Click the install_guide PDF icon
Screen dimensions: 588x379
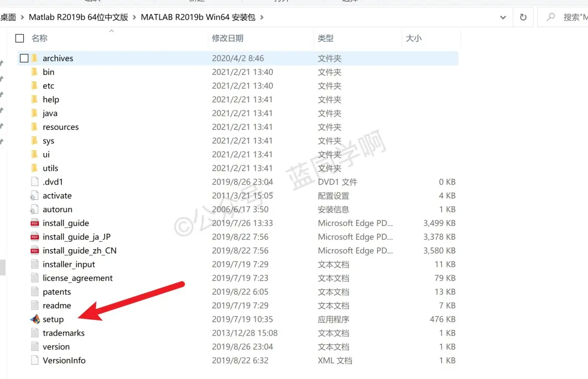tap(35, 223)
